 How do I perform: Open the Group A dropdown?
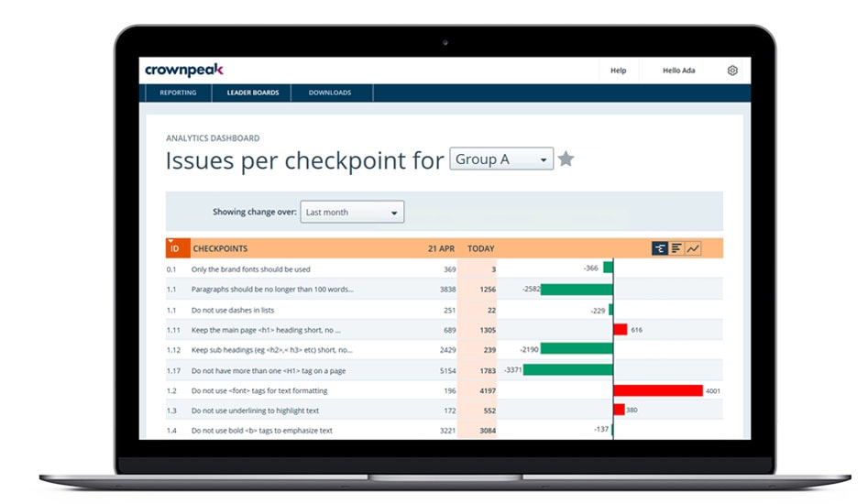(x=501, y=159)
